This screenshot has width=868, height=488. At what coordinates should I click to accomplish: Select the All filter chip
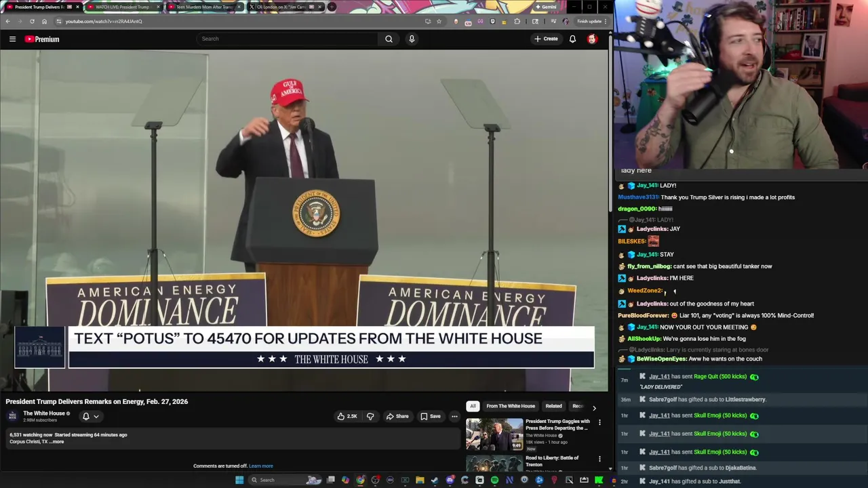[x=473, y=406]
